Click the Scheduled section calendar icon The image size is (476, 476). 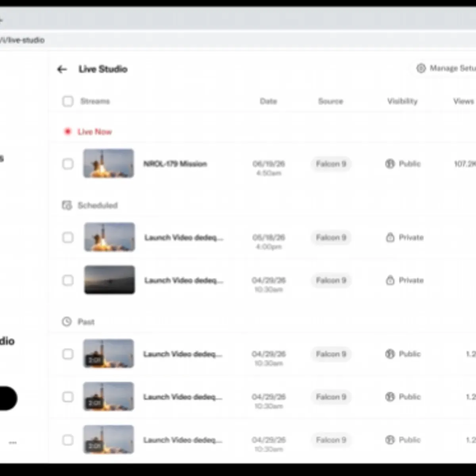coord(67,205)
